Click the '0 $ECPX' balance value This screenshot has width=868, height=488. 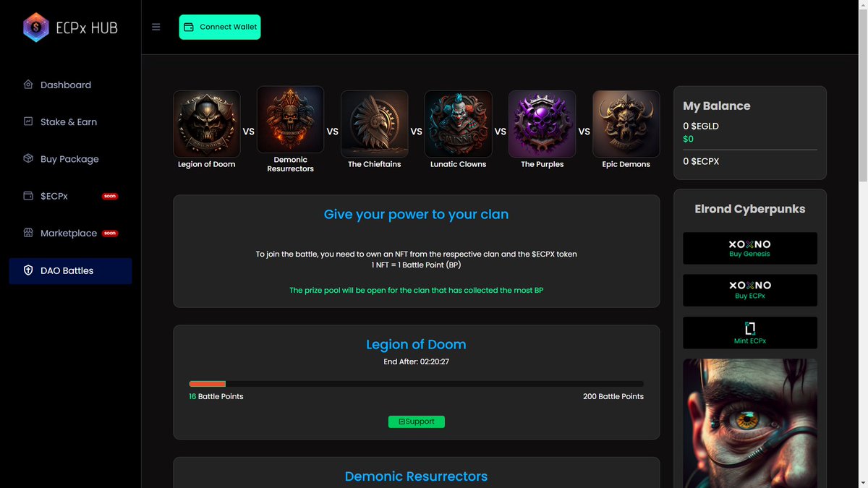pos(701,161)
